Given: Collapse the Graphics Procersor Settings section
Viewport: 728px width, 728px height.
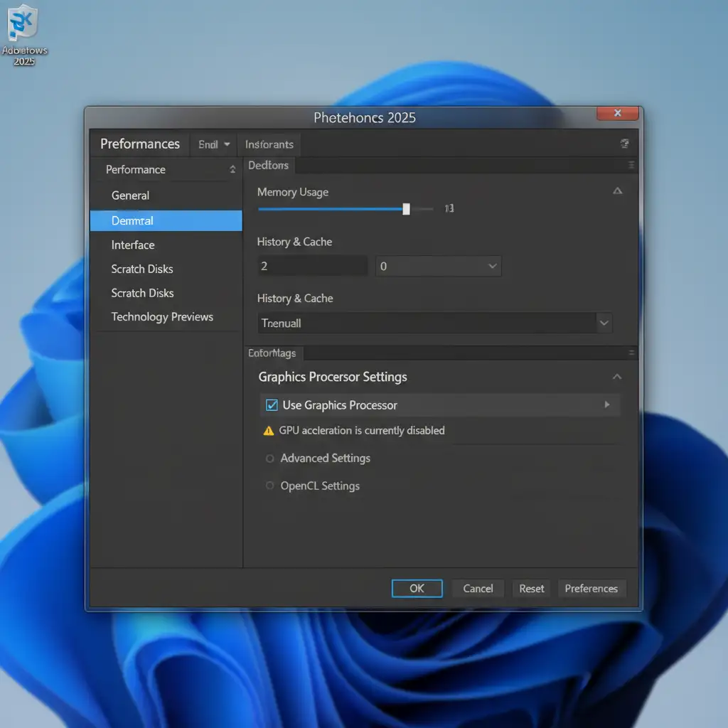Looking at the screenshot, I should coord(617,377).
